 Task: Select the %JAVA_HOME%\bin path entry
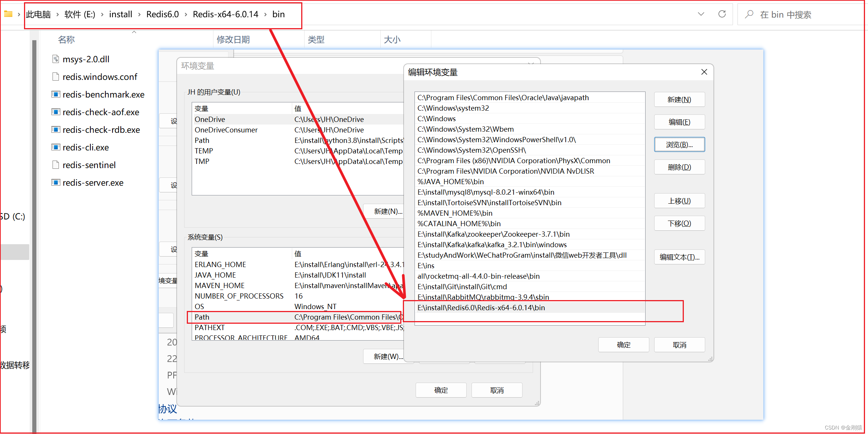(x=530, y=182)
